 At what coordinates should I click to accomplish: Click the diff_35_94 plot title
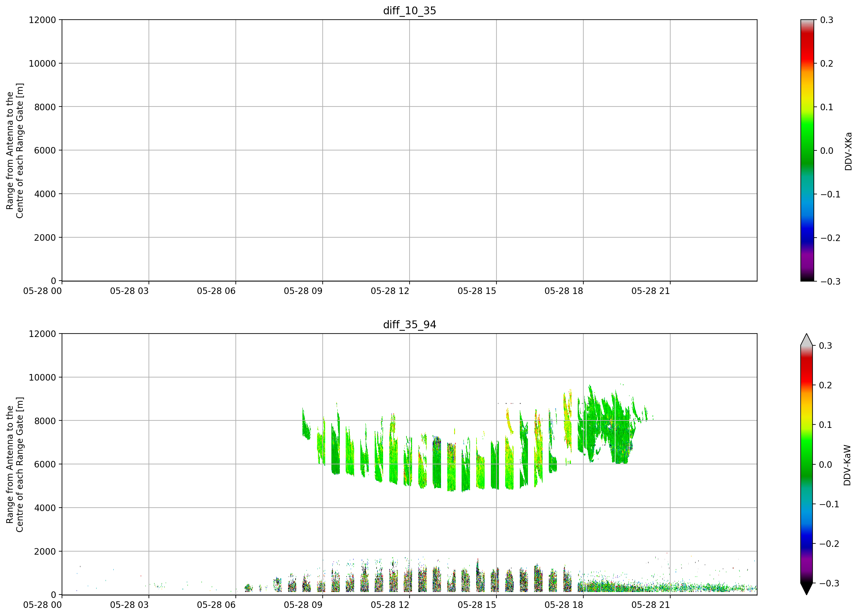pyautogui.click(x=410, y=325)
